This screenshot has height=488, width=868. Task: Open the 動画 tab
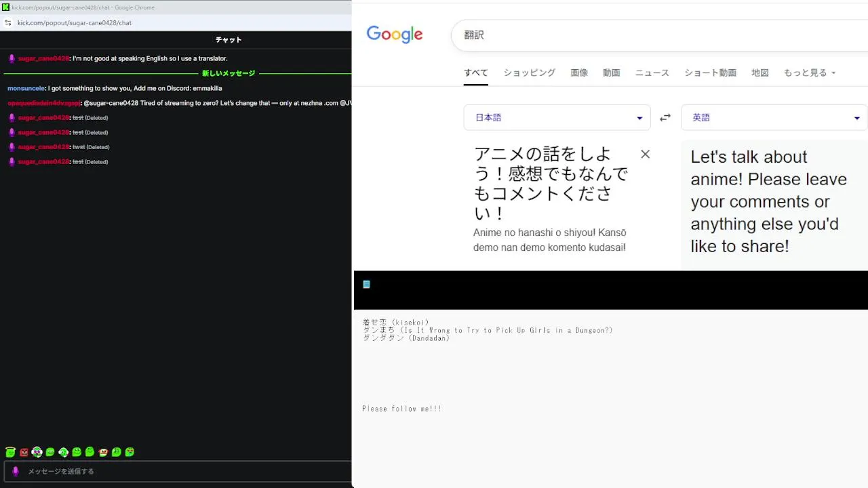611,73
